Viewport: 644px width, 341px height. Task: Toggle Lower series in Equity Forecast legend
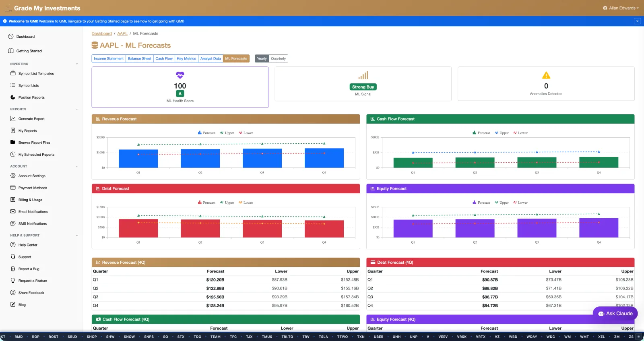[x=520, y=203]
